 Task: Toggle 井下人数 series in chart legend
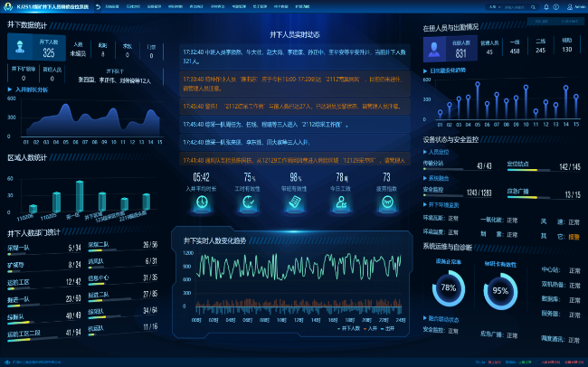point(351,327)
